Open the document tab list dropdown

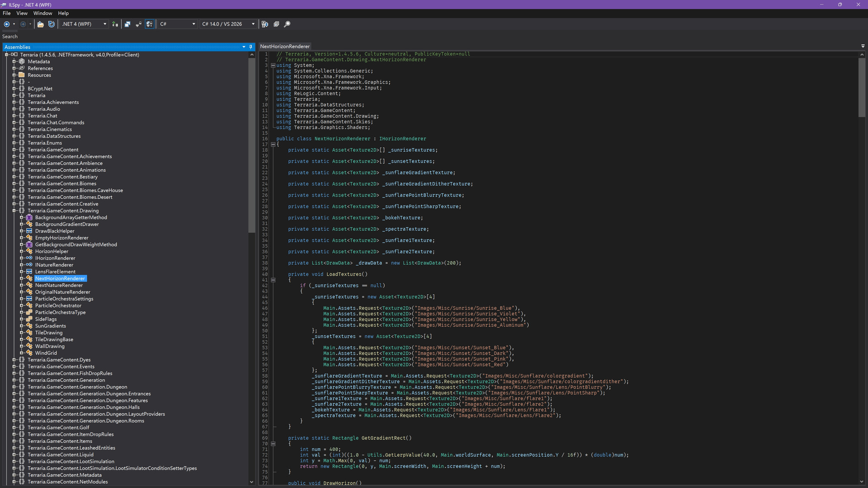coord(863,46)
